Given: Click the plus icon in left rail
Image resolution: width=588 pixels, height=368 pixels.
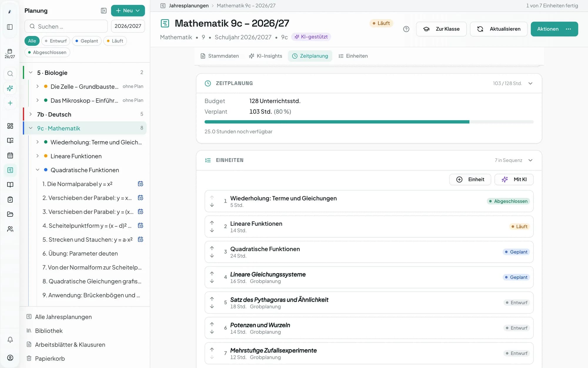Looking at the screenshot, I should (10, 103).
